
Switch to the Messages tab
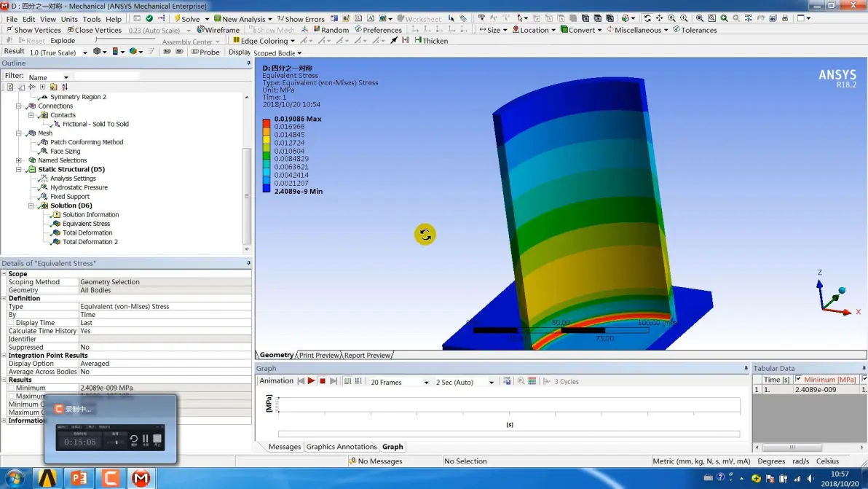[x=285, y=446]
